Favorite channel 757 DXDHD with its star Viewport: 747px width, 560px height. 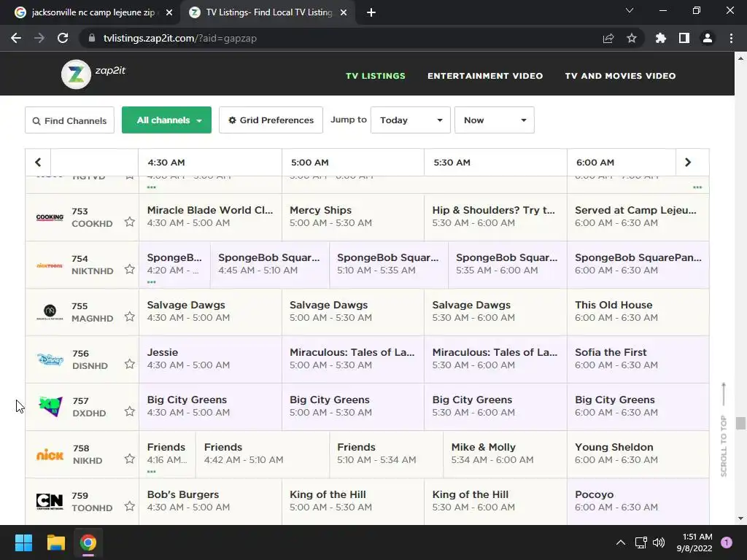pos(130,411)
